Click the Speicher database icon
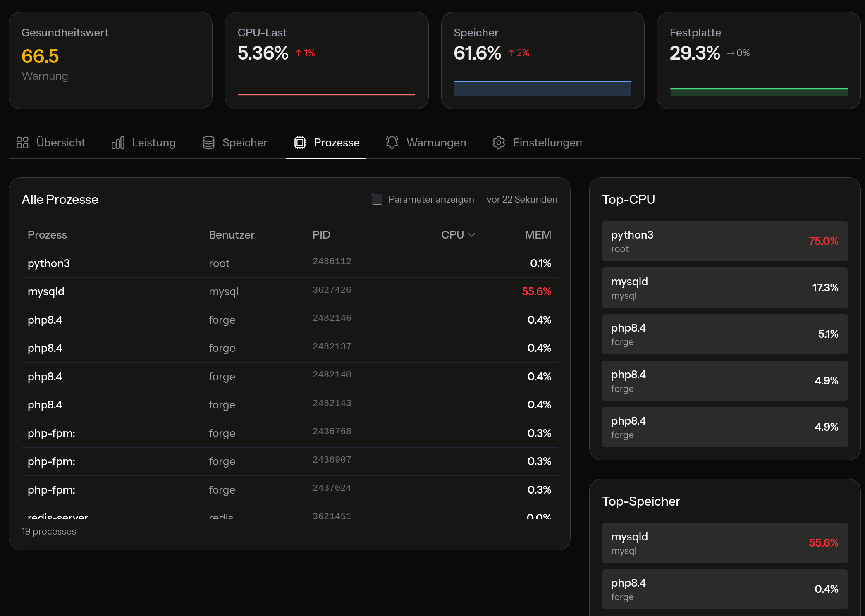The width and height of the screenshot is (865, 616). click(x=208, y=143)
